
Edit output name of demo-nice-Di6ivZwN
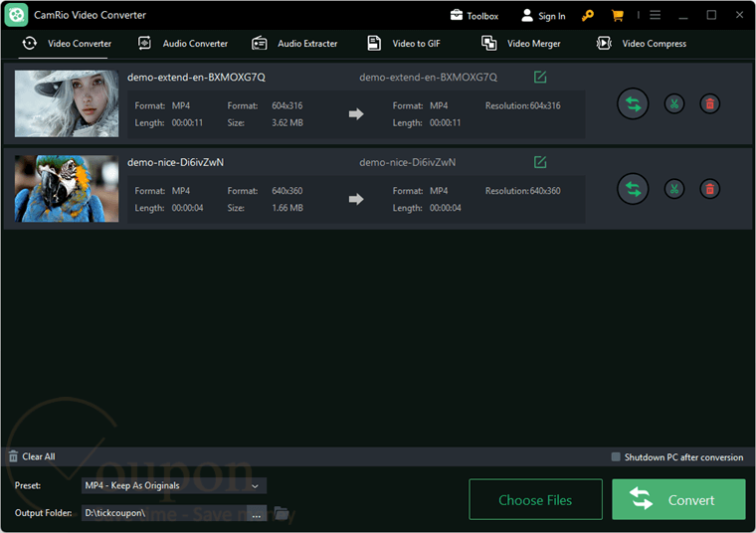(540, 162)
